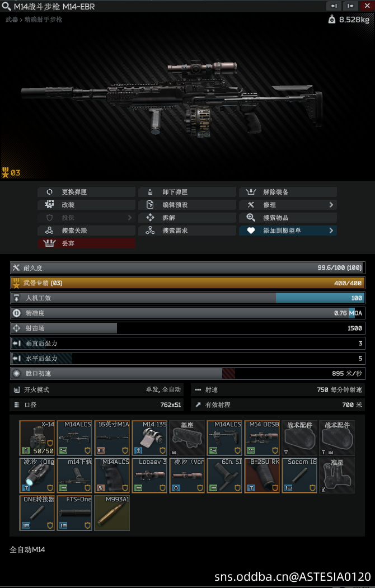Click the next item arrow in title bar
The height and width of the screenshot is (588, 375).
pyautogui.click(x=350, y=6)
